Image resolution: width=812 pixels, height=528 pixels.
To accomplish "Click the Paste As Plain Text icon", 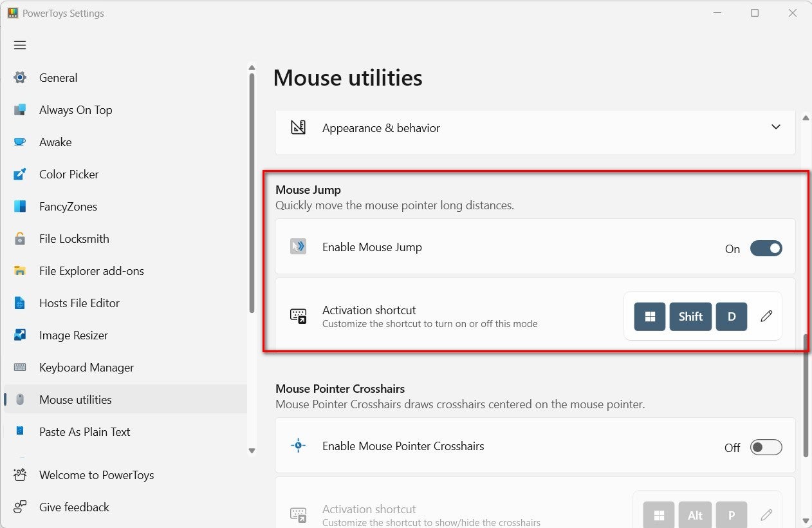I will 20,431.
